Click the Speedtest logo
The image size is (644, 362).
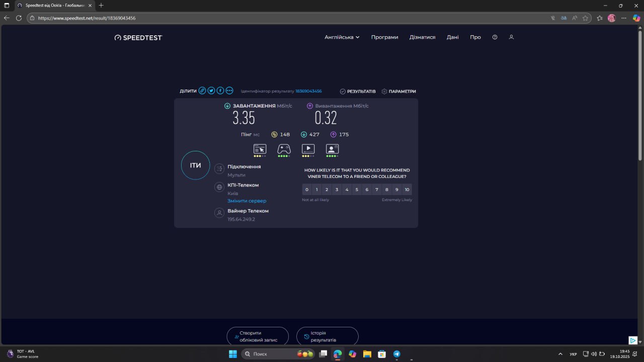[x=138, y=37]
